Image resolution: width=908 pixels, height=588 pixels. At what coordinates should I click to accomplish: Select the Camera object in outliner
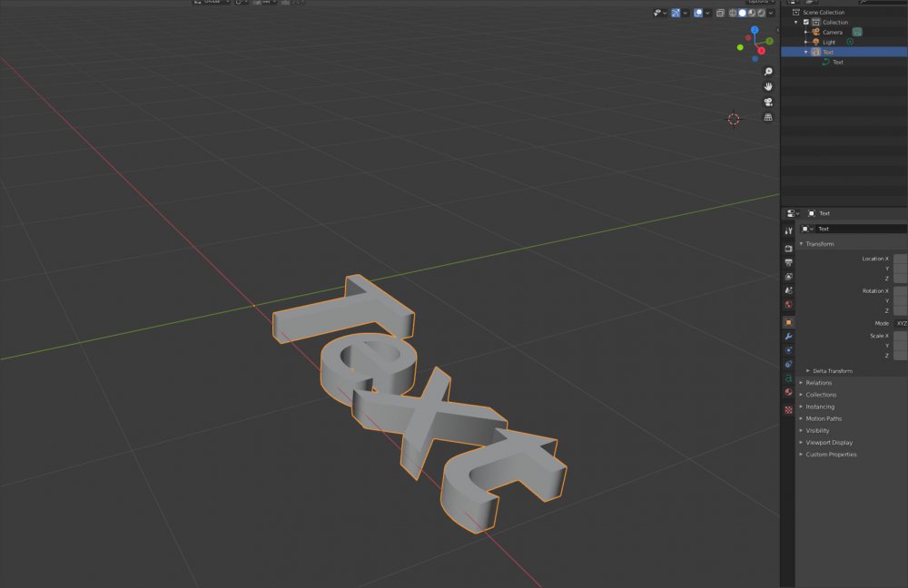(832, 32)
